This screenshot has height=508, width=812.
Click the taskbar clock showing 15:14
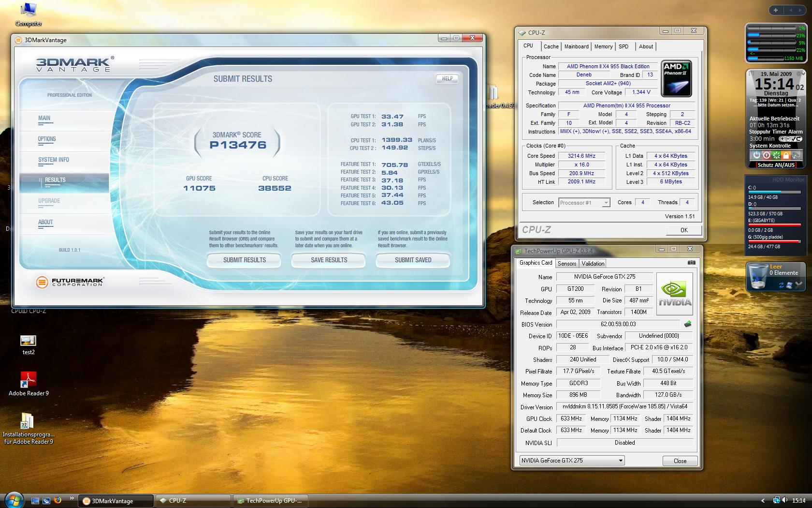[x=798, y=501]
